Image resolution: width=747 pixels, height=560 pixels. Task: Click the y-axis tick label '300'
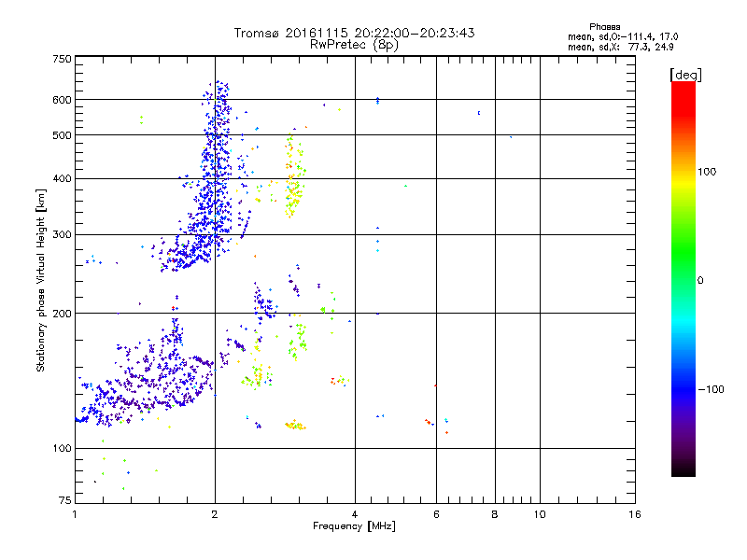63,235
